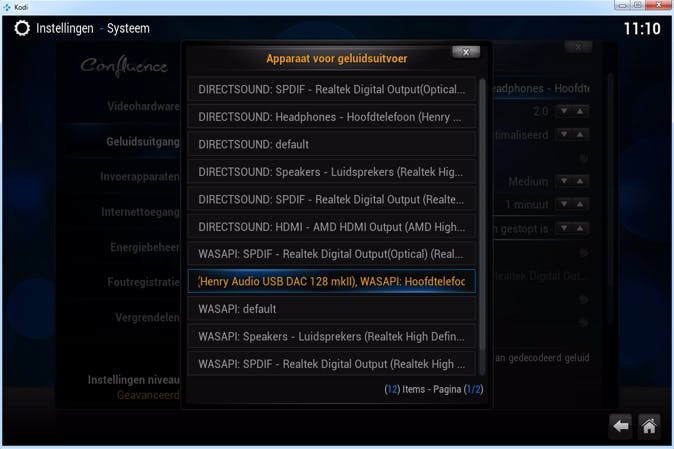The height and width of the screenshot is (449, 674).
Task: Open the Foutregistratie tab
Action: [144, 282]
